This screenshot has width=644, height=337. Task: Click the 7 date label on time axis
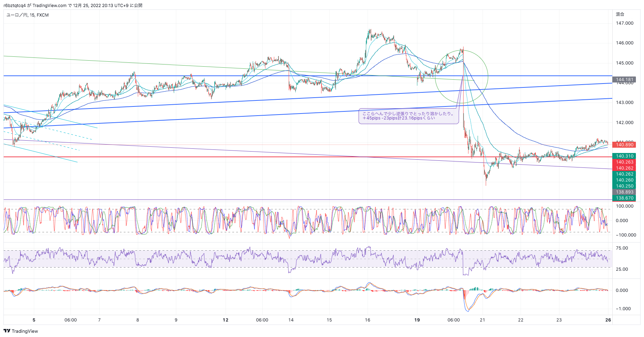(99, 320)
